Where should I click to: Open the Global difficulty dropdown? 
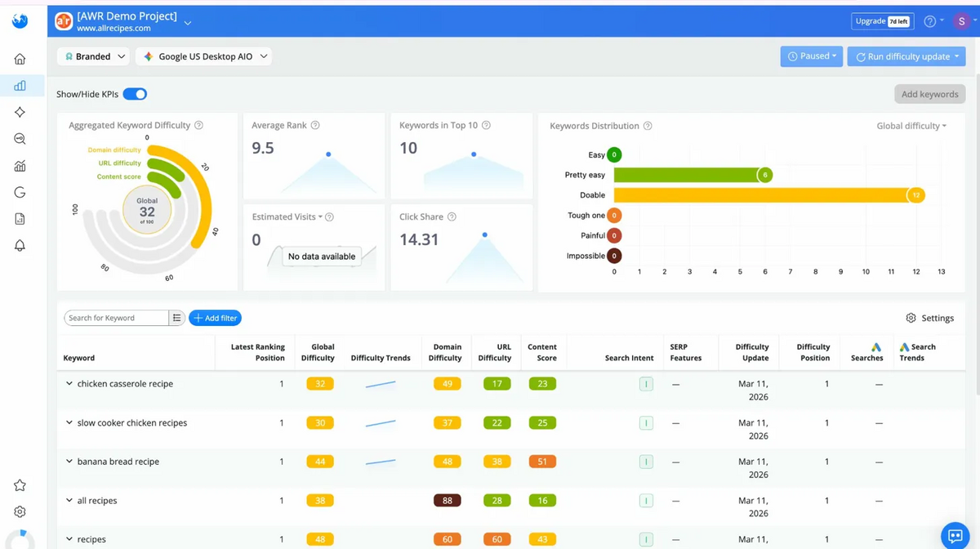[911, 126]
